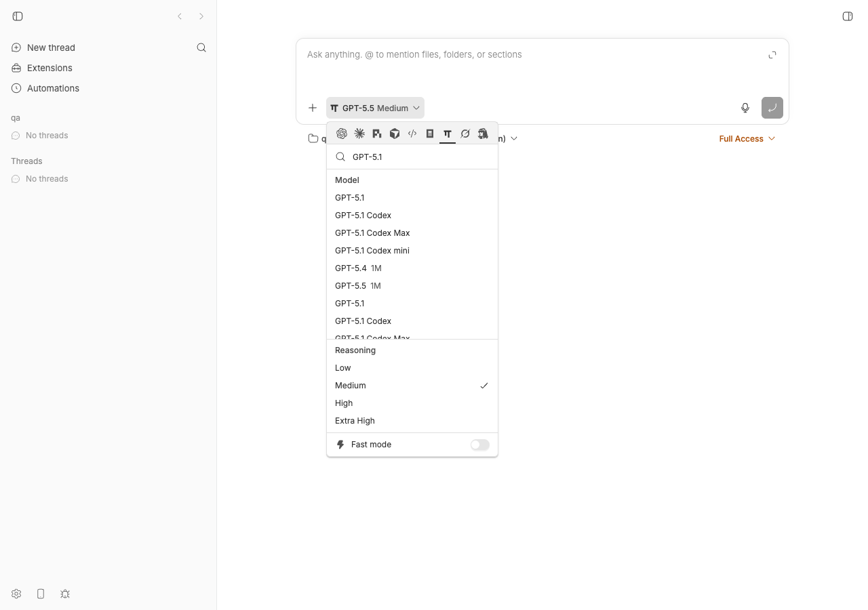The width and height of the screenshot is (868, 610).
Task: Open the Extensions page
Action: click(50, 68)
